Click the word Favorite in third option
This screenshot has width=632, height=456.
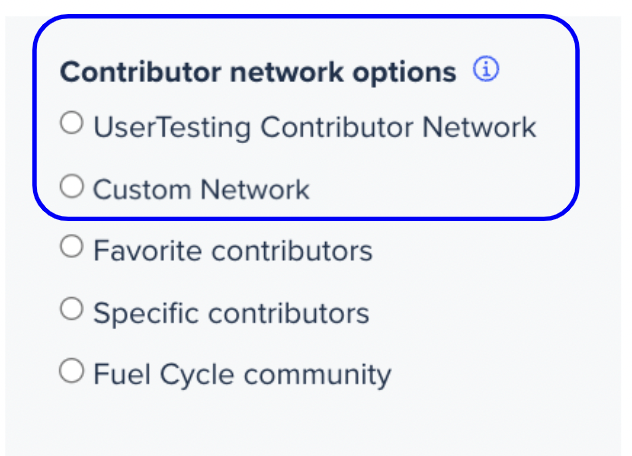pos(147,251)
